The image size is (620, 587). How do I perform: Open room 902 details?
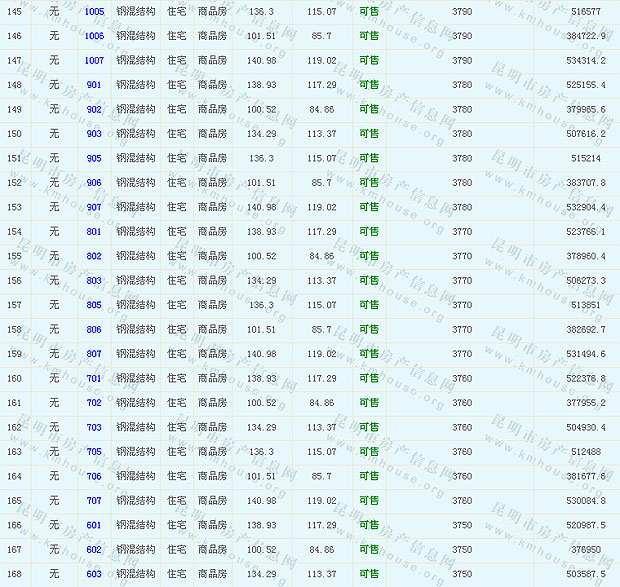pyautogui.click(x=94, y=109)
